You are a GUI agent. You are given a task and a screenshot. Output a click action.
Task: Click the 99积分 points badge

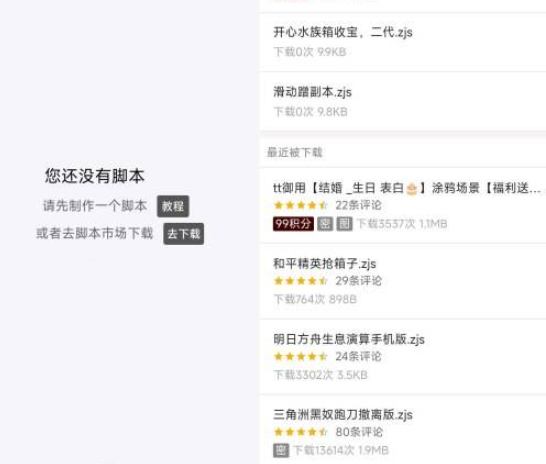pos(293,224)
